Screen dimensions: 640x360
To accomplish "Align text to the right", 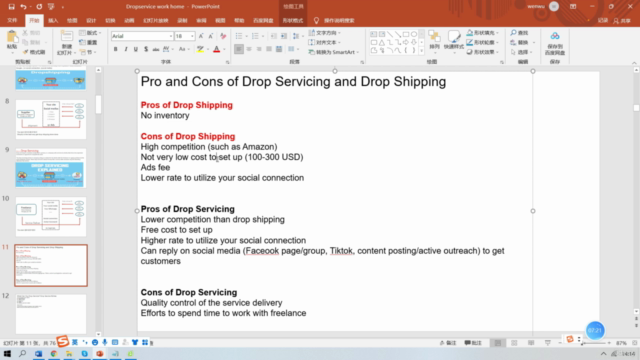I will point(259,49).
